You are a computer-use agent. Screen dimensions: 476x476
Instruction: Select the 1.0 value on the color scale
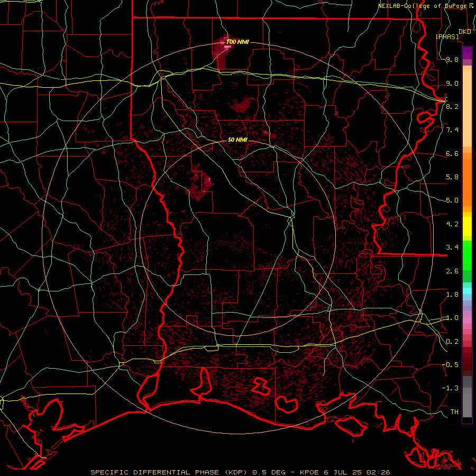452,318
